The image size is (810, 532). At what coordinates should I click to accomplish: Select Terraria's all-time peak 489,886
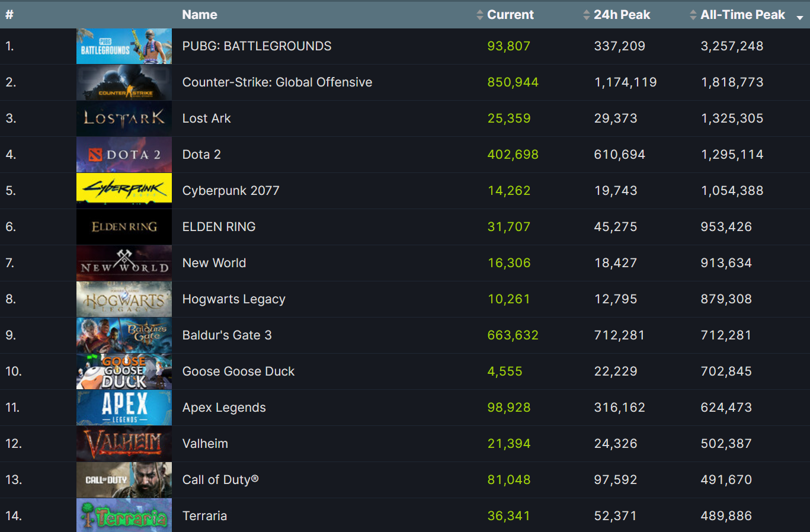coord(726,516)
